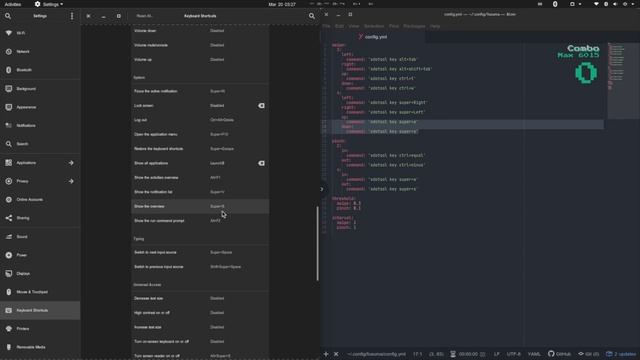Open Atom's Selection menu

374,26
